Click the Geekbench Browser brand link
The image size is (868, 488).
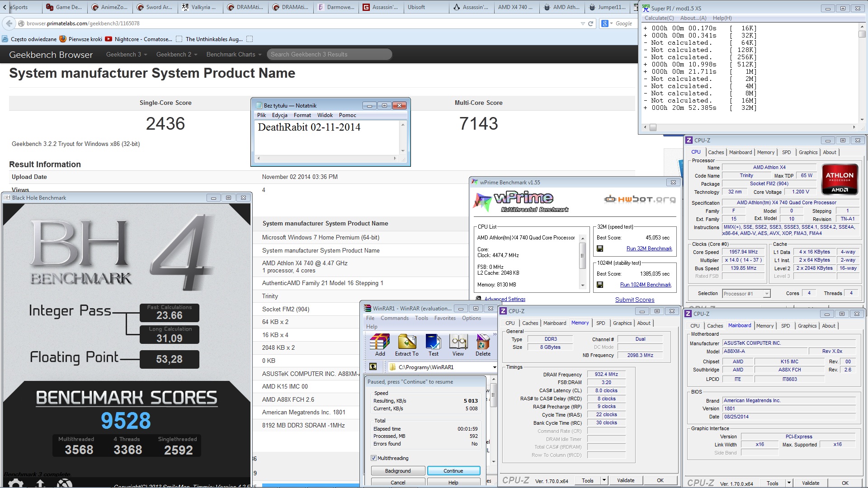[x=51, y=55]
